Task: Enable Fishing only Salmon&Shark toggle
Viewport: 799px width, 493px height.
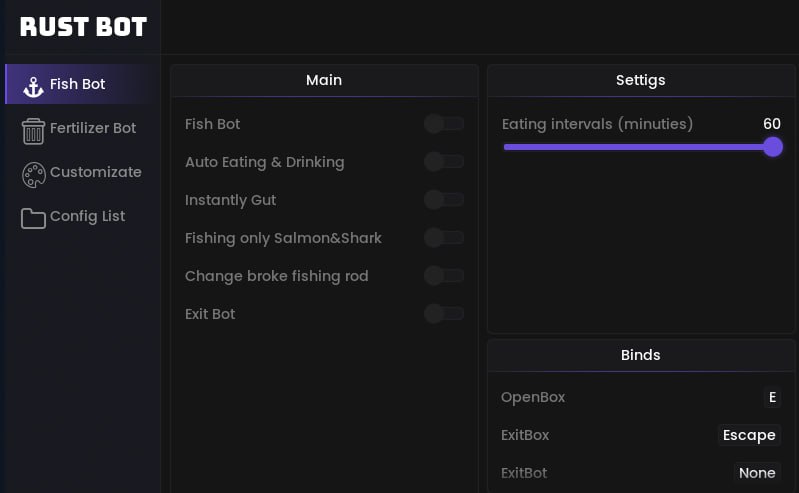Action: point(443,238)
